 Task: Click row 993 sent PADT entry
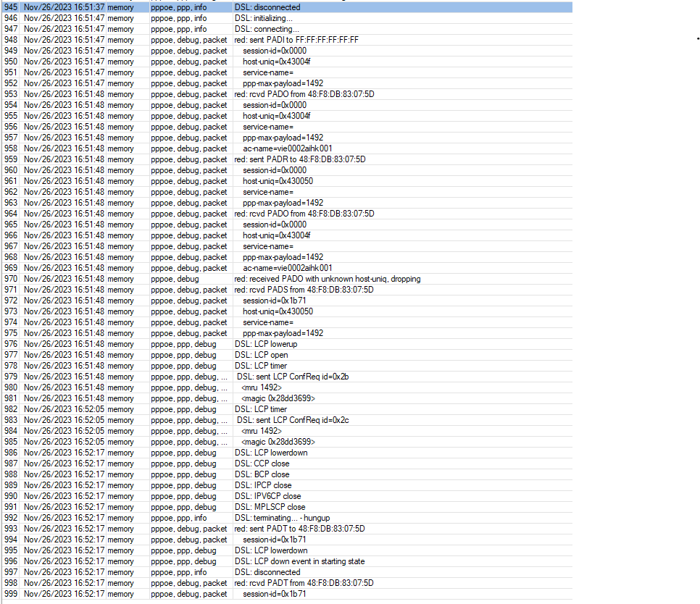click(287, 529)
